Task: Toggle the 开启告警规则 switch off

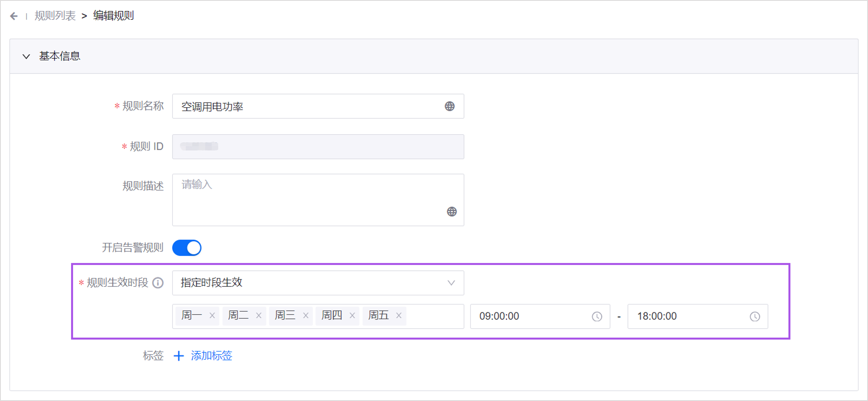Action: (x=187, y=248)
